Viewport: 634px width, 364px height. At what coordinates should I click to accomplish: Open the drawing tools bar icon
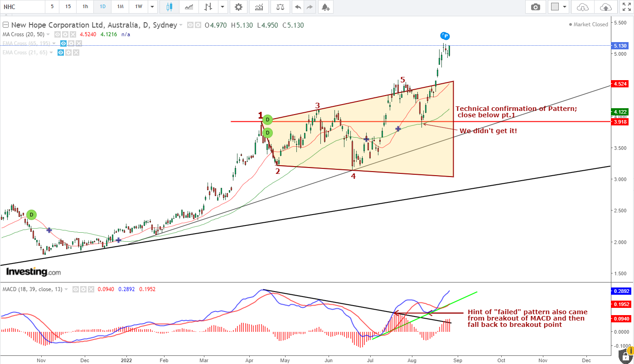point(208,7)
